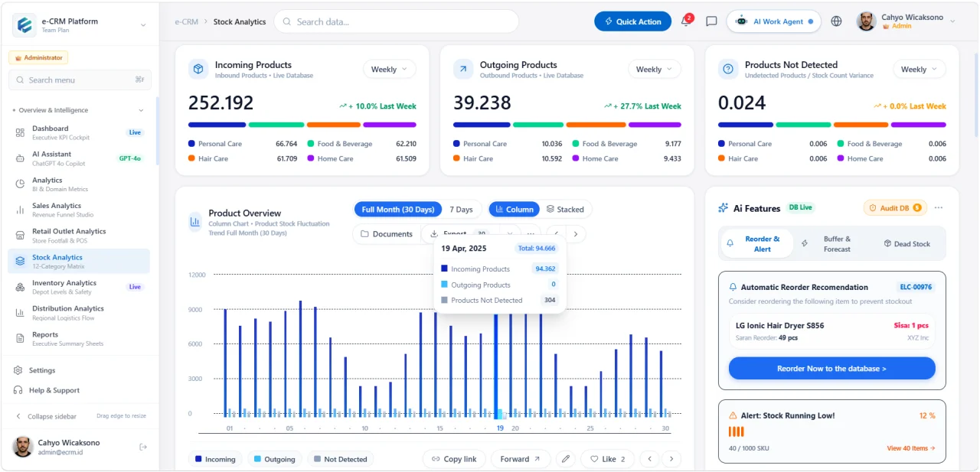Screen dimensions: 980x472
Task: Select the Buffer & Forecast tab
Action: 831,243
